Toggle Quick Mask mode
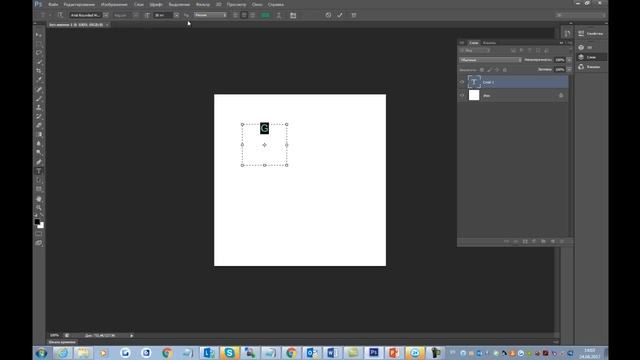This screenshot has height=360, width=640. point(39,234)
